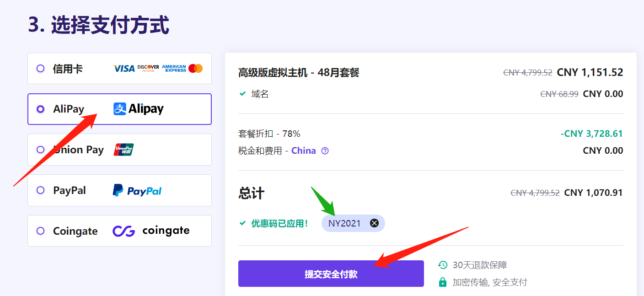Remove the NY2021 coupon code
This screenshot has height=296, width=644.
[374, 223]
